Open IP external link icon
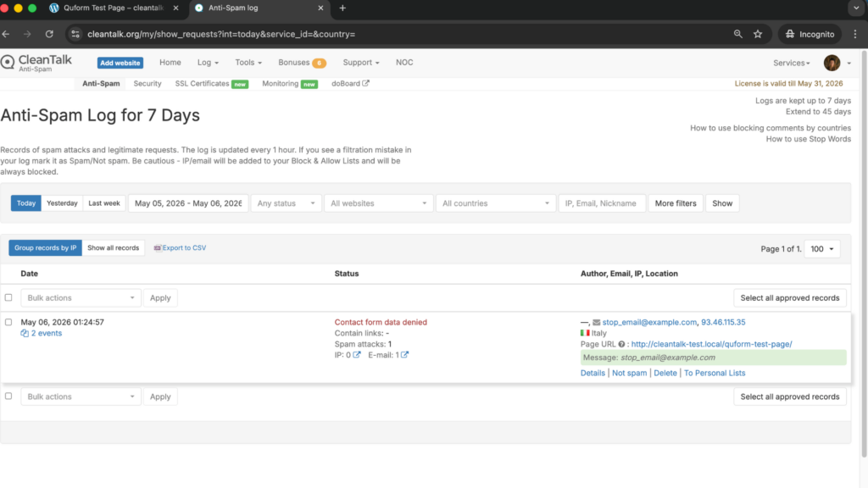The image size is (868, 488). pos(357,355)
